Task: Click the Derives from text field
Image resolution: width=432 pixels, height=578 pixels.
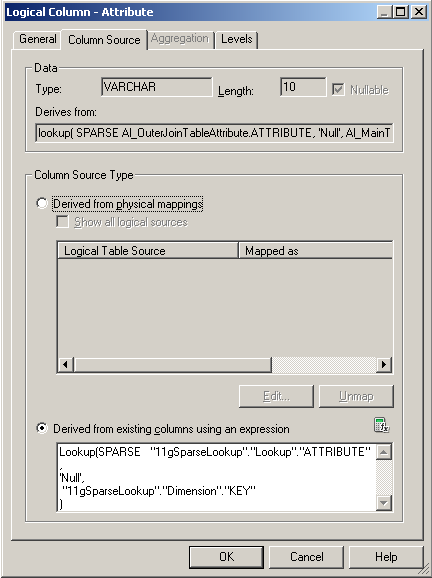Action: (215, 133)
